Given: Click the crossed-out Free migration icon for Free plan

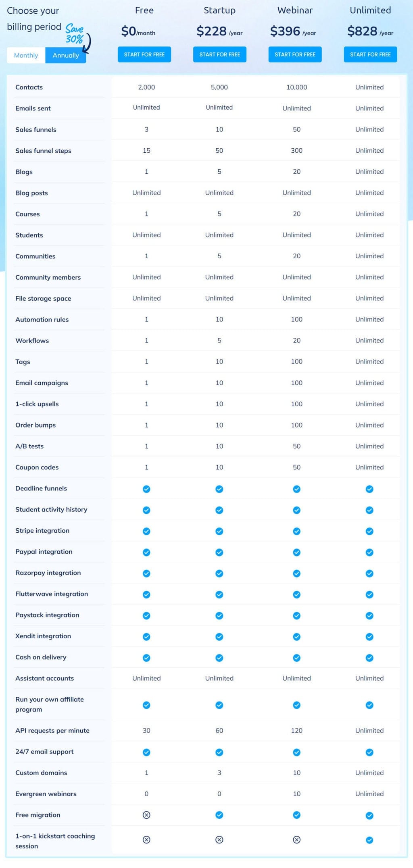Looking at the screenshot, I should (x=146, y=815).
